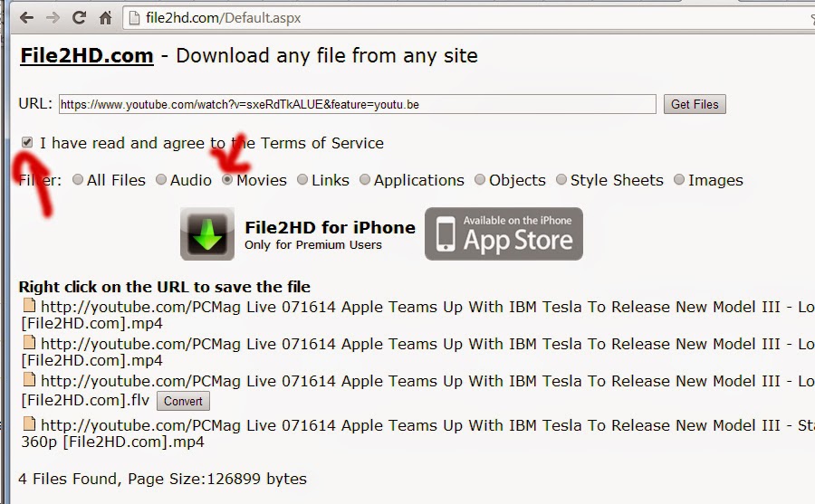The height and width of the screenshot is (504, 815).
Task: Click file icon of the 360p mp4 result
Action: tap(29, 424)
